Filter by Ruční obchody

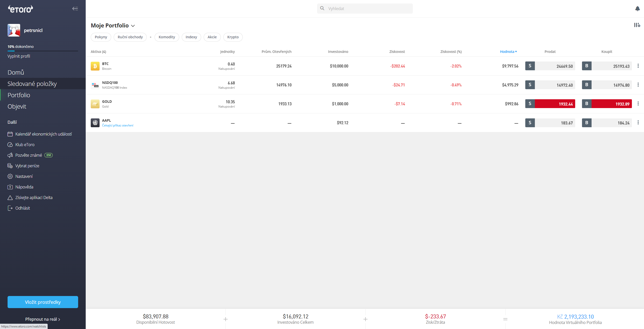(x=130, y=37)
